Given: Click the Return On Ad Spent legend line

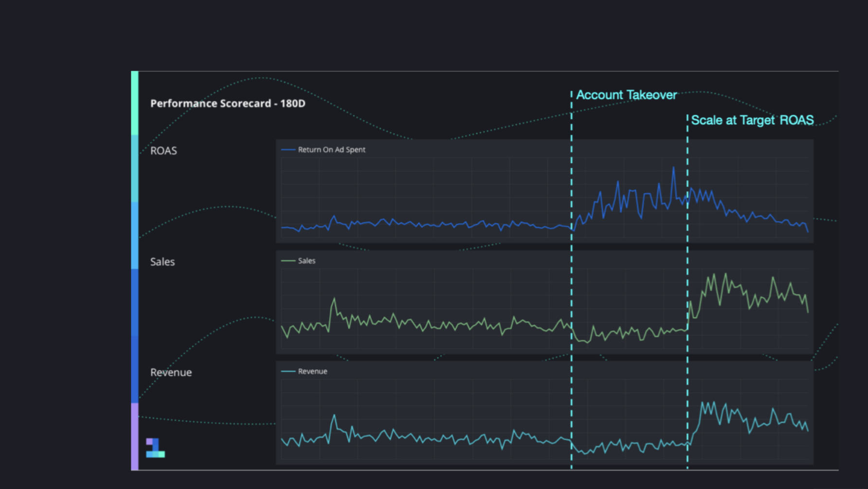Looking at the screenshot, I should coord(288,150).
